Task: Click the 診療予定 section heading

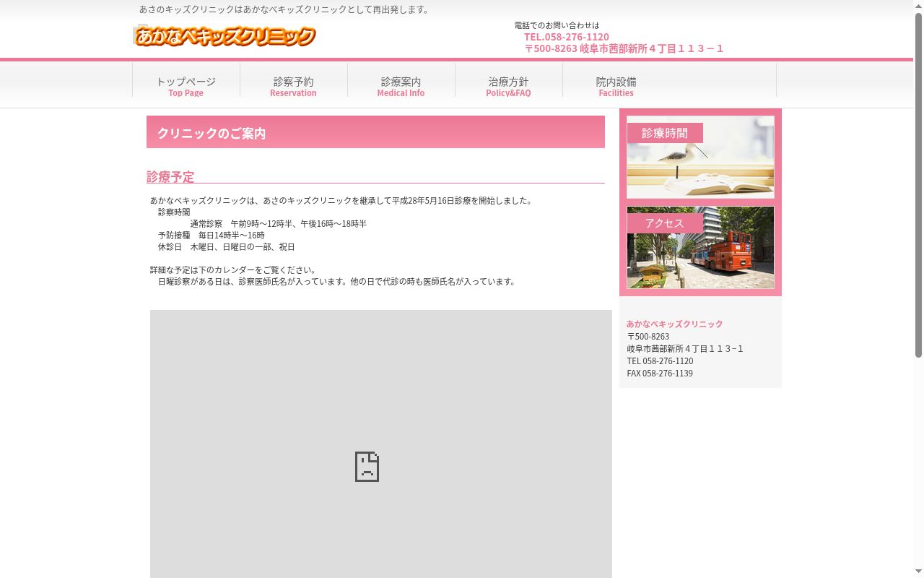Action: [170, 176]
